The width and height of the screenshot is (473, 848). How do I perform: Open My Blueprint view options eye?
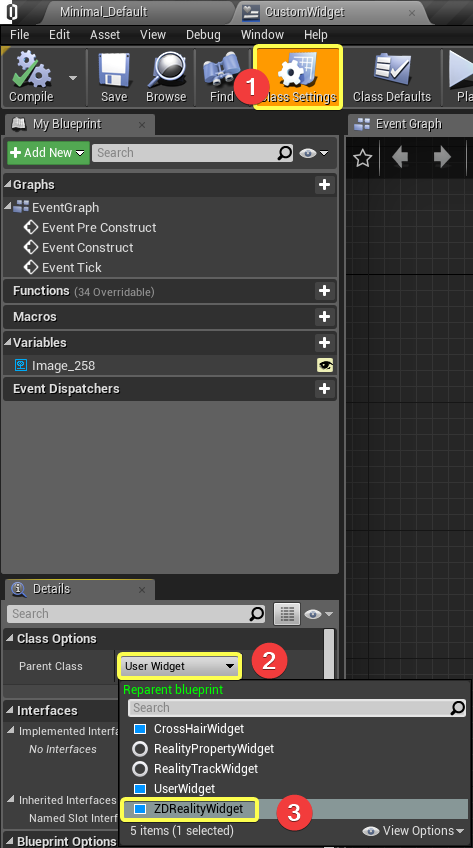coord(314,153)
